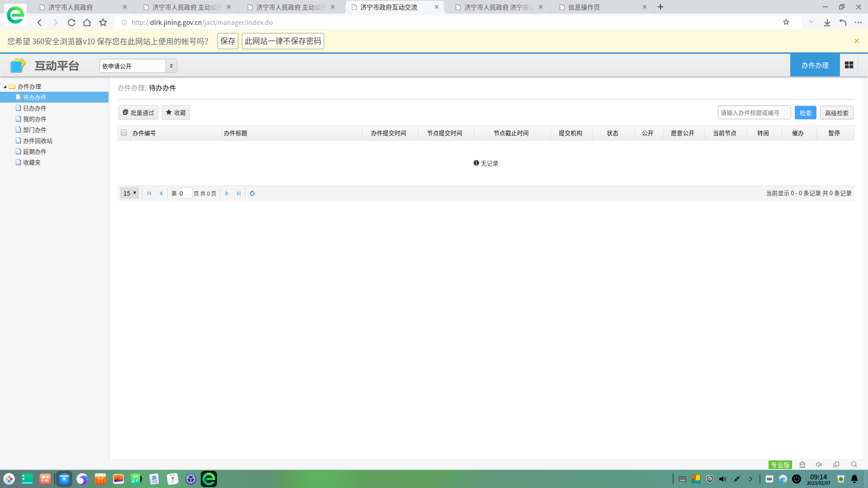
Task: Go to the last page of records
Action: click(x=239, y=193)
